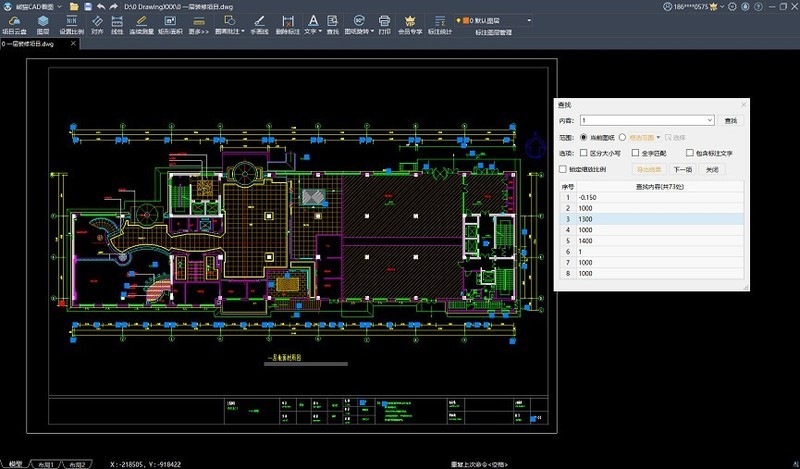The width and height of the screenshot is (800, 469).
Task: Select the 当前图纸 radio button
Action: [x=583, y=137]
